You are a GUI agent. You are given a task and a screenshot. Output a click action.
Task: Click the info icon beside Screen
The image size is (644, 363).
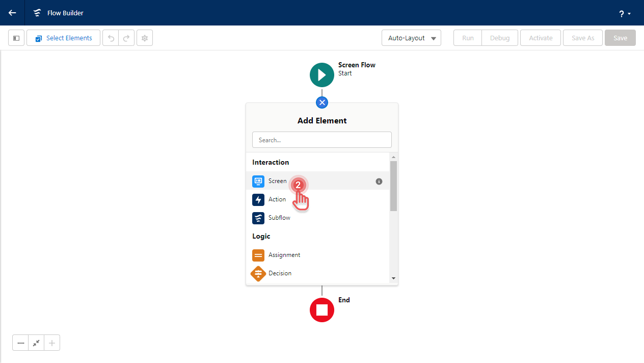coord(379,181)
